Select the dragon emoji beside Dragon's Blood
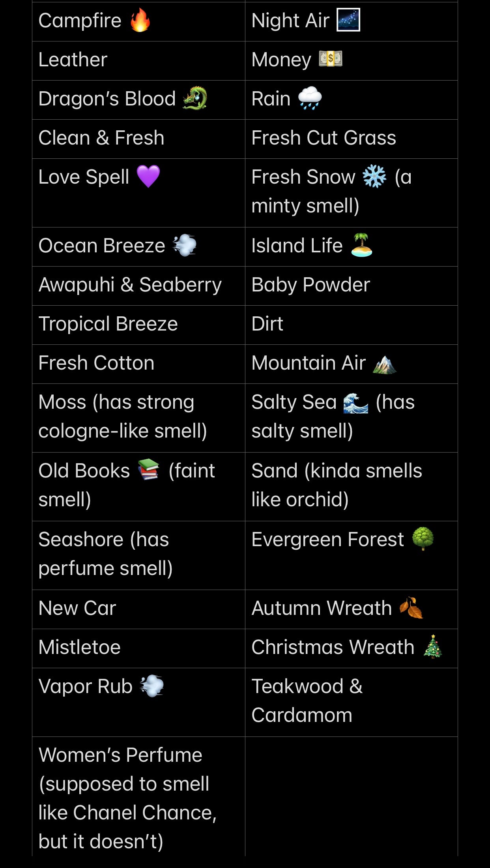 (x=195, y=98)
